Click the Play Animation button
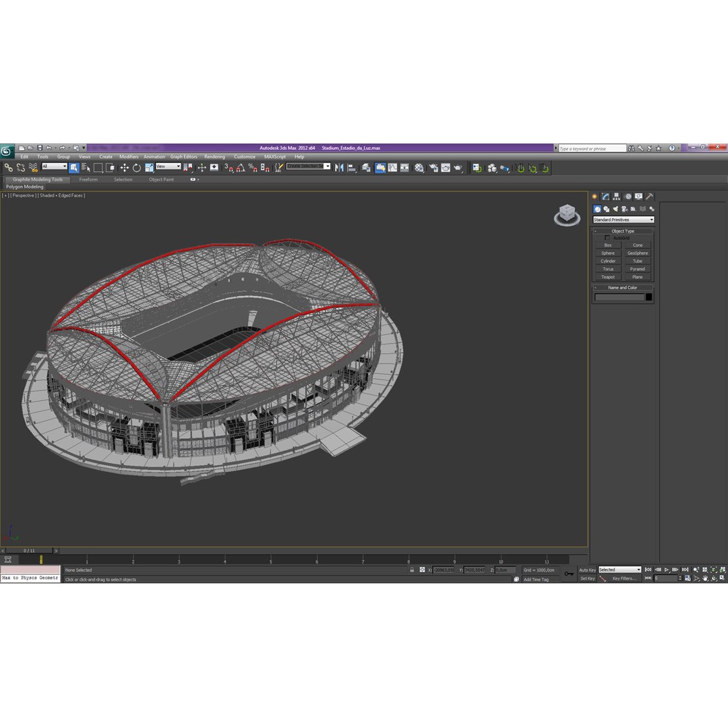This screenshot has height=728, width=728. click(x=666, y=570)
